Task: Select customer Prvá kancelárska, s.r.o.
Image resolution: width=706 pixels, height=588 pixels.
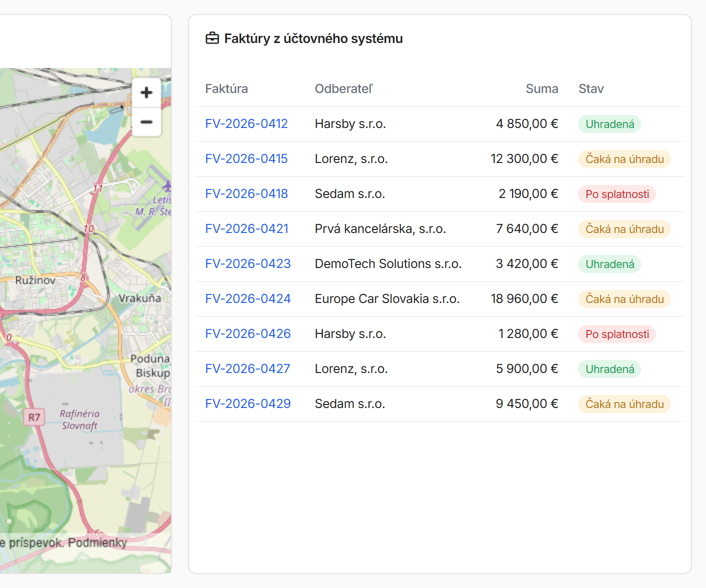Action: [380, 229]
